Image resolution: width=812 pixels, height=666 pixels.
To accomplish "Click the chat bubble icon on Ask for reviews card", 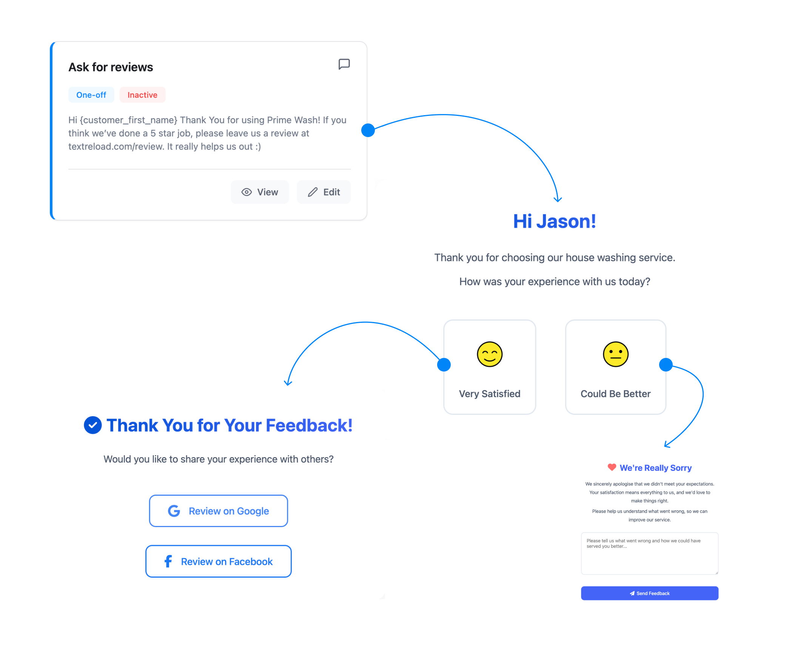I will pos(344,64).
